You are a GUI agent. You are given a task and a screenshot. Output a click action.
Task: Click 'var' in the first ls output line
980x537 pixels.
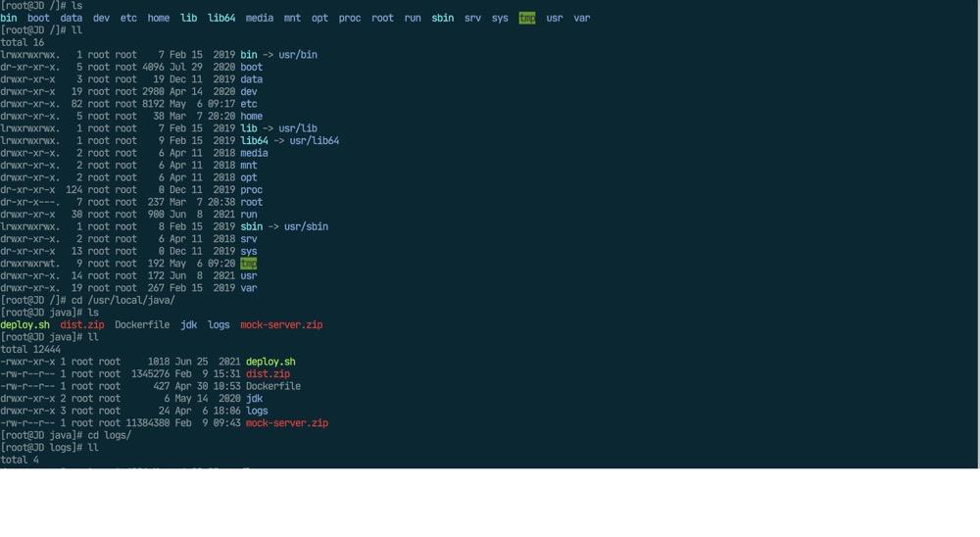582,19
